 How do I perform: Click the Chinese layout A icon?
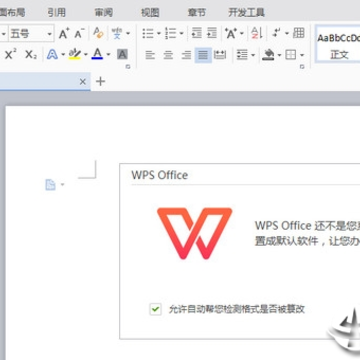231,33
